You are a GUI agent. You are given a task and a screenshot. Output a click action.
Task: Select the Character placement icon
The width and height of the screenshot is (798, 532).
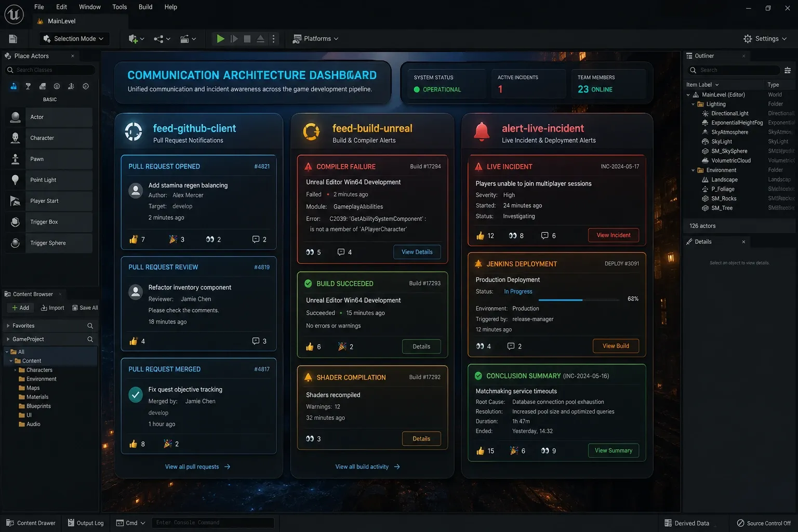tap(16, 138)
